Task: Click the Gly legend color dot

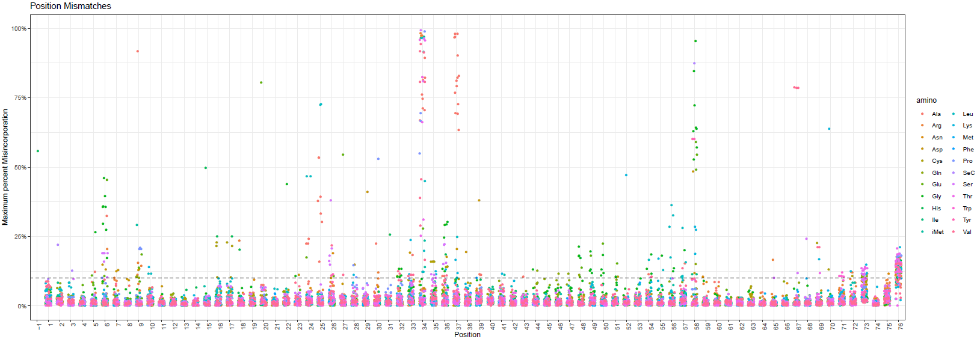Action: coord(922,197)
